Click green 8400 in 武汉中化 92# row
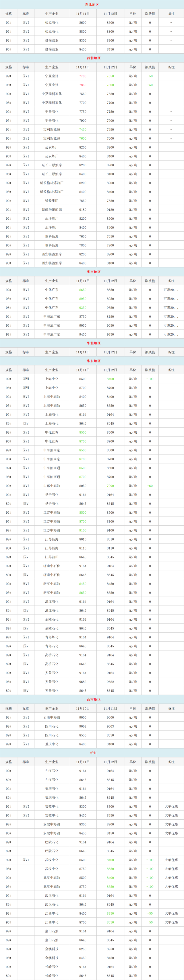This screenshot has height=980, width=184. [110, 860]
